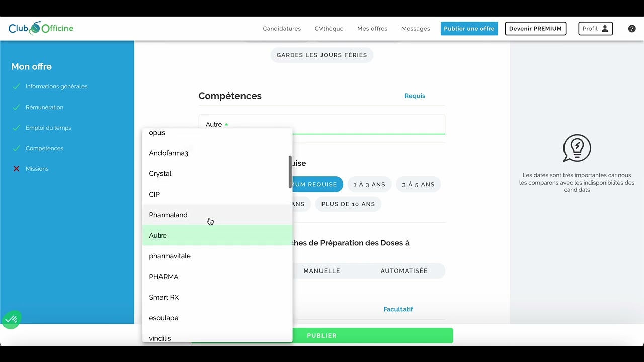The width and height of the screenshot is (644, 362).
Task: Open the CVthèque menu
Action: [x=329, y=29]
